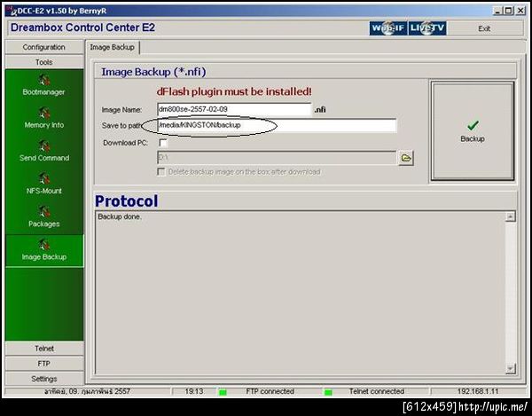Click the Exit button
This screenshot has height=416, width=532.
coord(484,28)
